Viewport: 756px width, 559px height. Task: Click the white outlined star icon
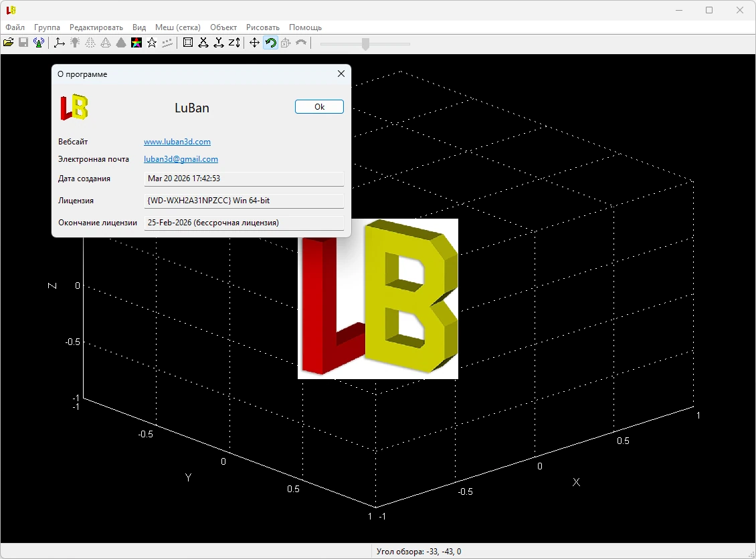[x=152, y=43]
